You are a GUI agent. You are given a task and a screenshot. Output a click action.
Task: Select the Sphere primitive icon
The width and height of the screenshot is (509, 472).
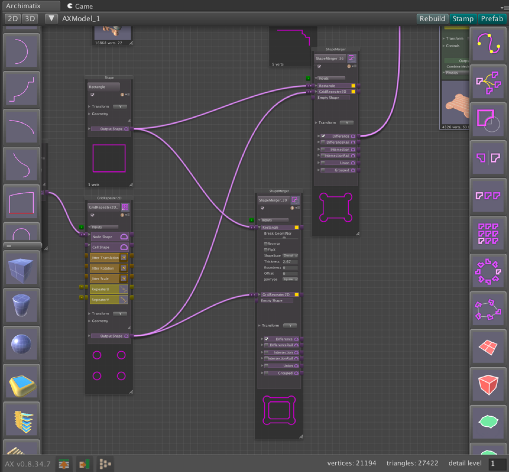pos(22,344)
